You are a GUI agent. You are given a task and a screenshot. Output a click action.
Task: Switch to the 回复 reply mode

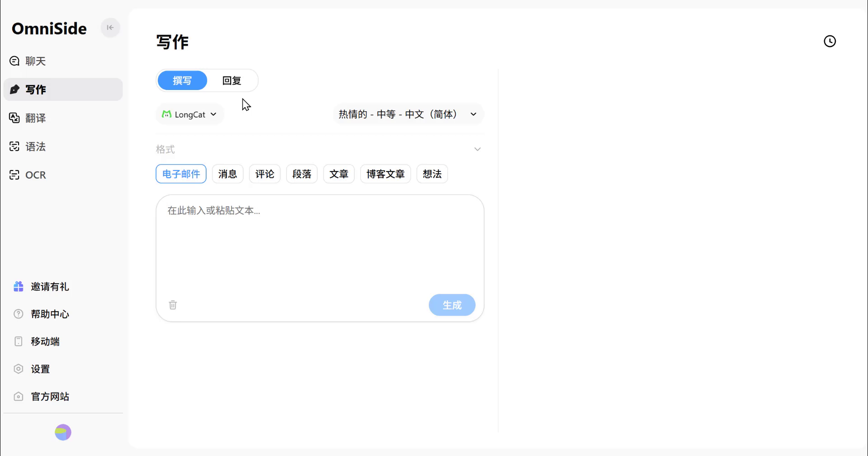coord(231,81)
